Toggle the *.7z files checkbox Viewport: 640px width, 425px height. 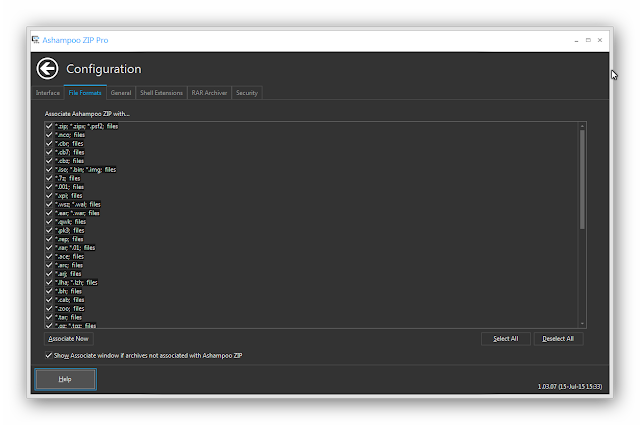pyautogui.click(x=49, y=178)
